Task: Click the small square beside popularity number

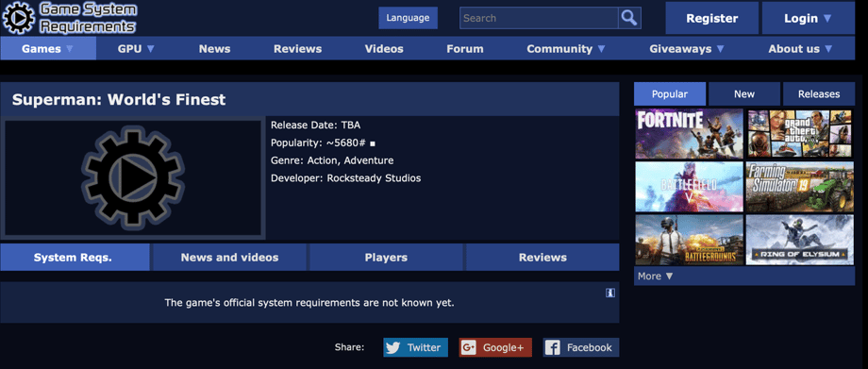Action: pos(373,143)
